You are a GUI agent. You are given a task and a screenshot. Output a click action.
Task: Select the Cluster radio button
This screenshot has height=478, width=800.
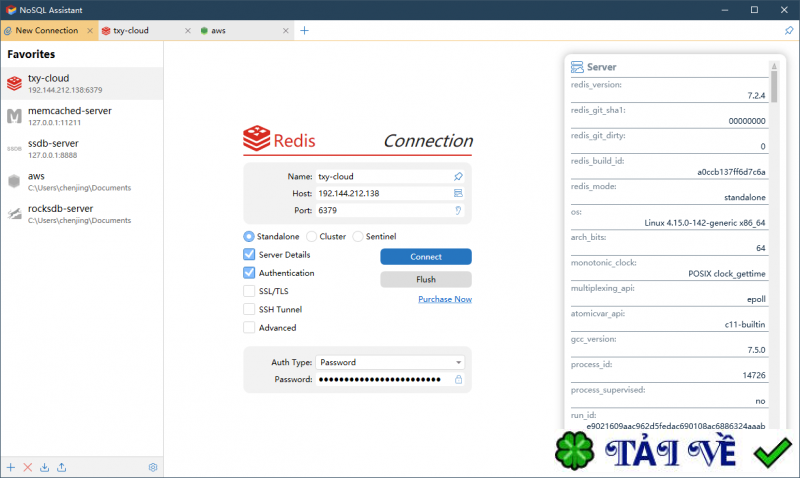(x=311, y=237)
